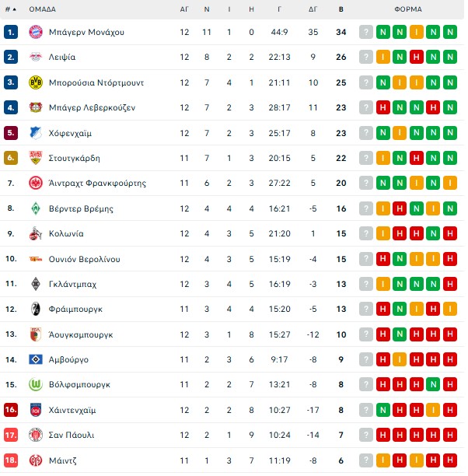This screenshot has width=468, height=476.
Task: Click the gray question-mark form badge for Λειψία
Action: 365,57
